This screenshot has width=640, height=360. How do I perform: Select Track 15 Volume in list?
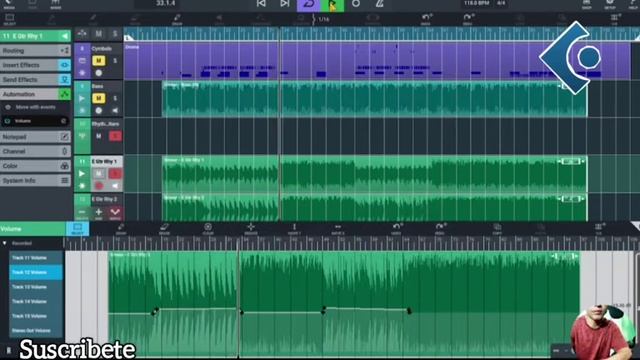pyautogui.click(x=36, y=316)
